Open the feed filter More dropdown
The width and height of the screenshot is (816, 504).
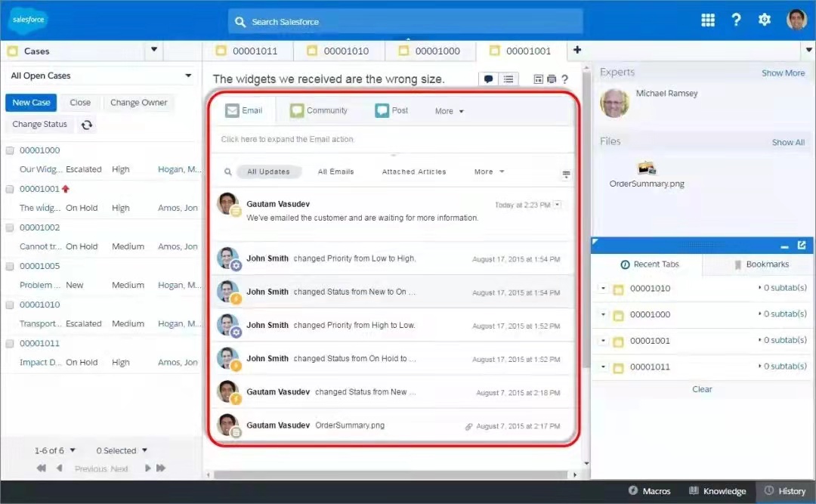[489, 172]
